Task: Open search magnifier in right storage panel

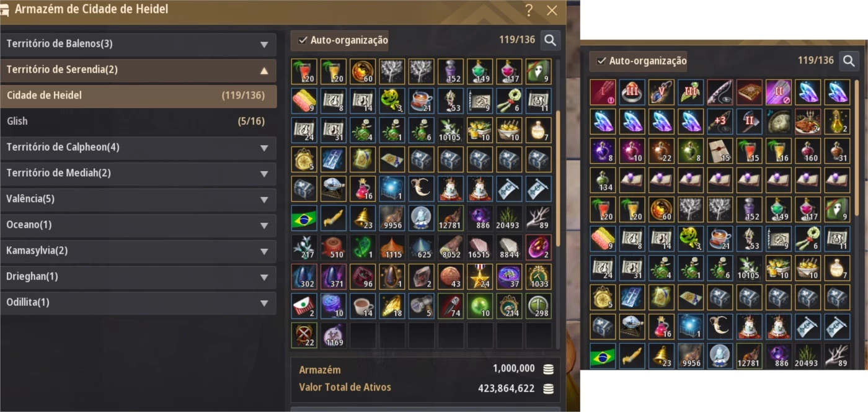Action: pyautogui.click(x=849, y=61)
